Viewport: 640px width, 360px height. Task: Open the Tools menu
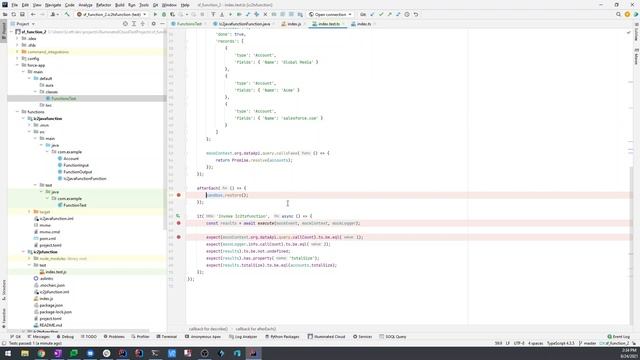coord(144,5)
